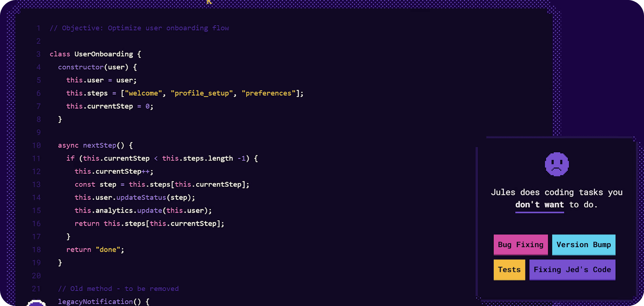
Task: Click line number 10 in the gutter
Action: 36,145
